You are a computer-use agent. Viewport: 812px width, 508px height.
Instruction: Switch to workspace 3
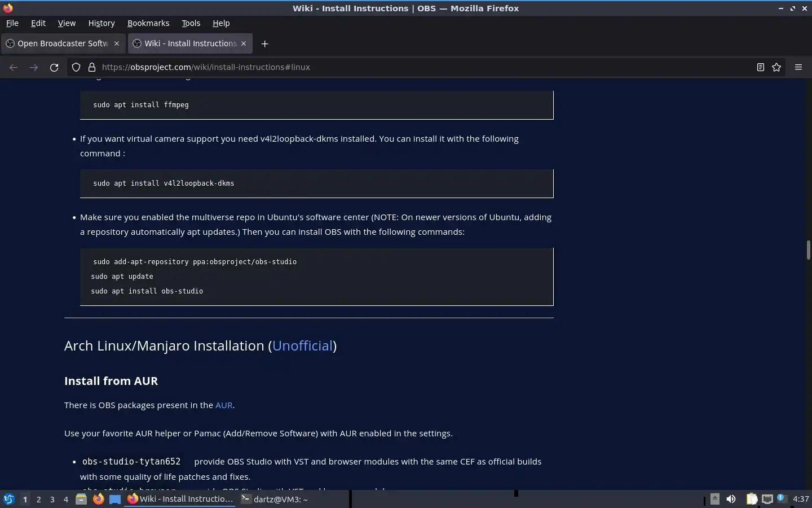coord(52,499)
